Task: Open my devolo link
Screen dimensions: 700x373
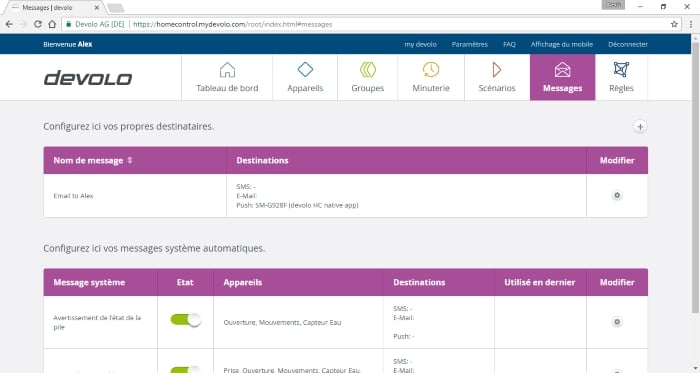Action: (421, 44)
